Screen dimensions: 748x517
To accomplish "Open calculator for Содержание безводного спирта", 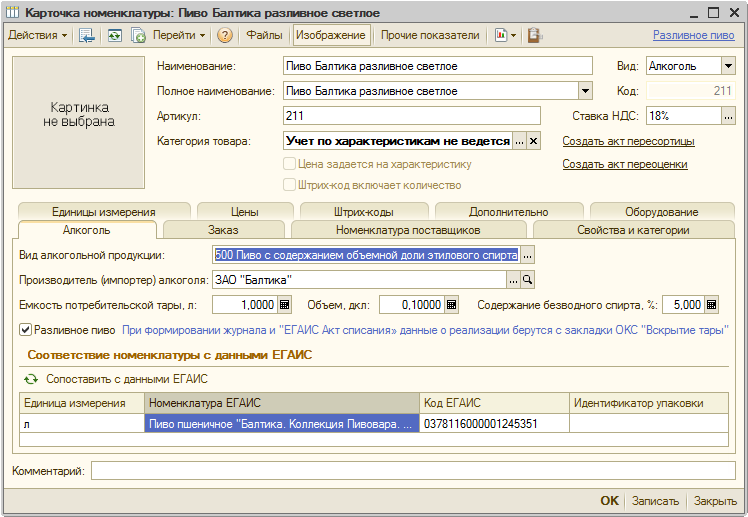I will click(x=711, y=305).
